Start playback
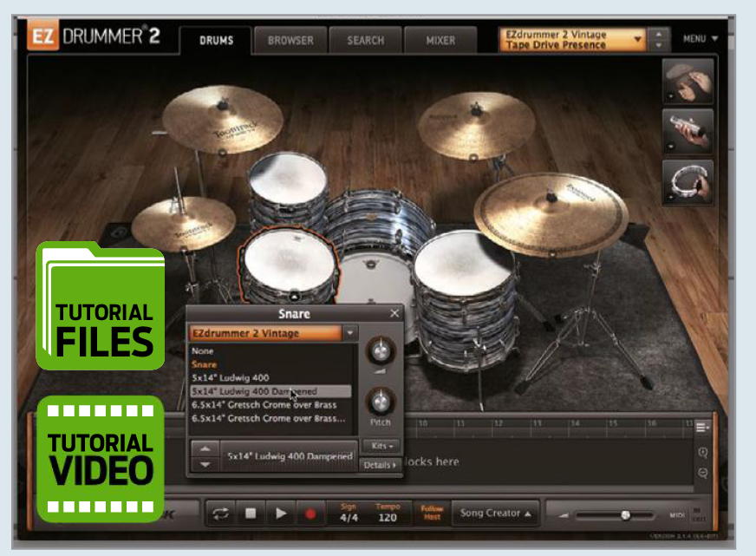This screenshot has width=756, height=556. point(281,513)
